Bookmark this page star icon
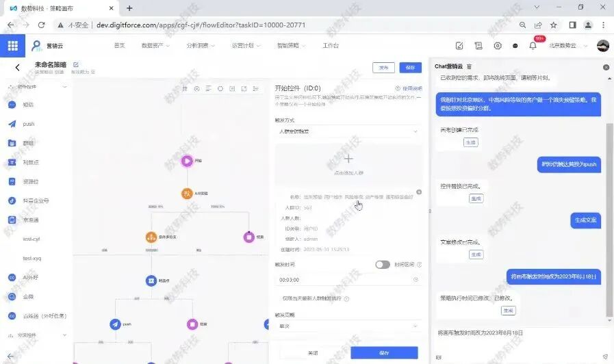614x364 pixels. [553, 25]
